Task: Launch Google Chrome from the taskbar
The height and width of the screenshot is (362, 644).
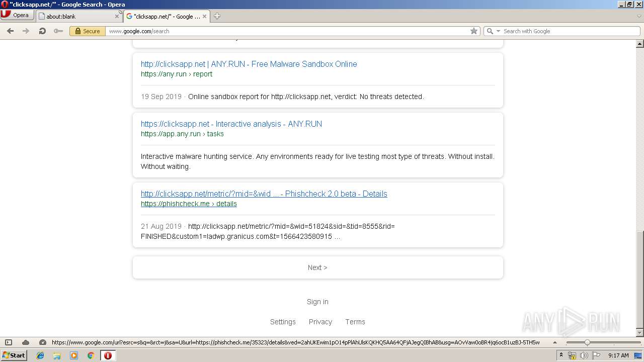Action: [x=91, y=355]
